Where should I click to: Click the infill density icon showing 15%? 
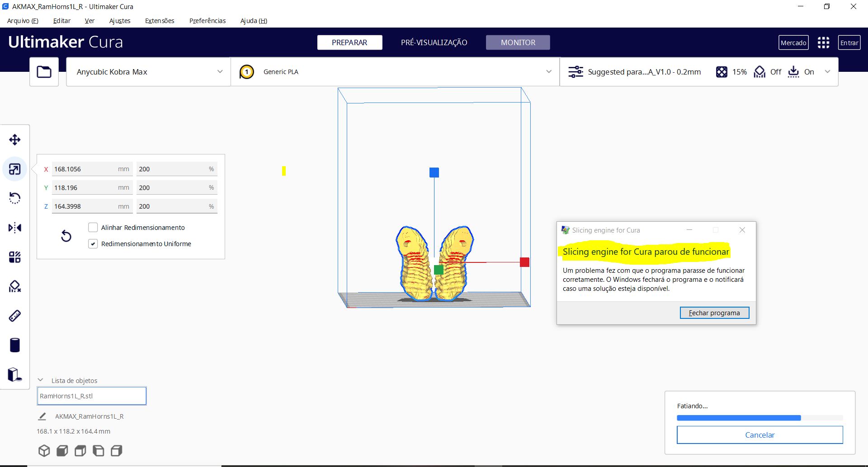722,71
